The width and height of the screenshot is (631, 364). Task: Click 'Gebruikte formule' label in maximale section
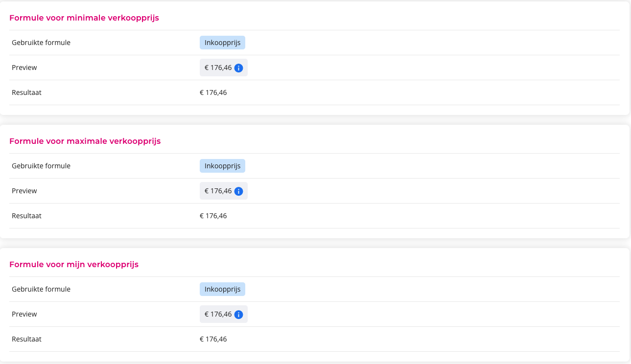[41, 166]
